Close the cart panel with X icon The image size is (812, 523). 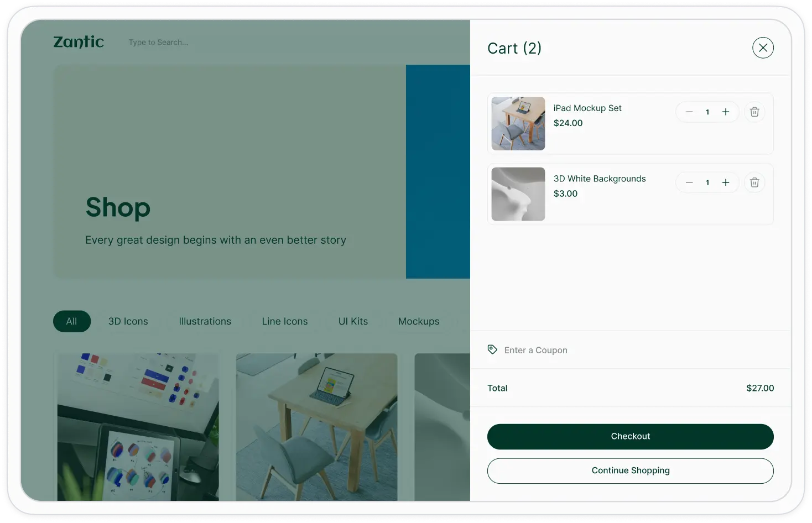click(763, 48)
